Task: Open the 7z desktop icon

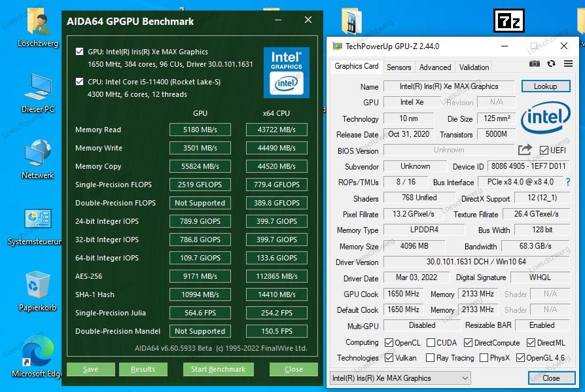Action: 509,20
